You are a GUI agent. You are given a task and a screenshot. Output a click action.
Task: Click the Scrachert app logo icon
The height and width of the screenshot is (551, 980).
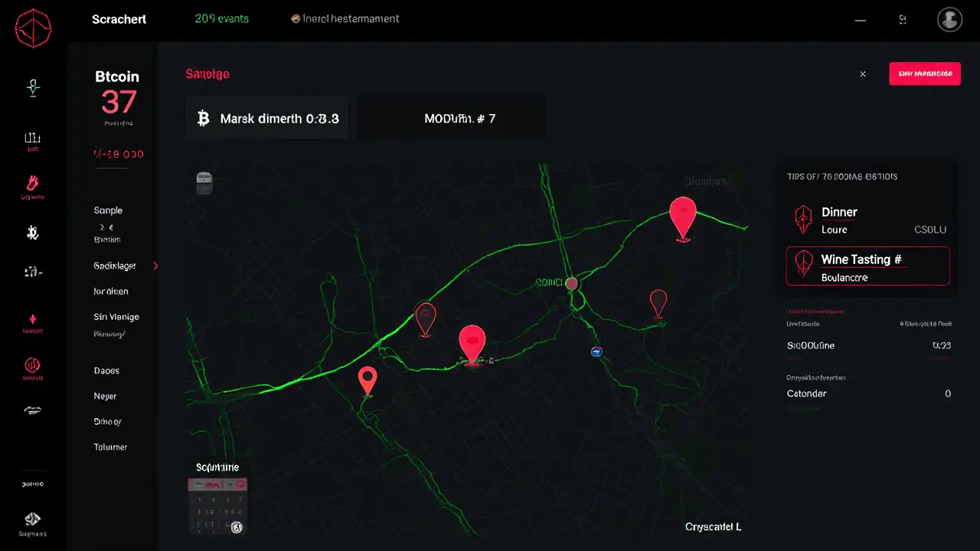pyautogui.click(x=32, y=28)
